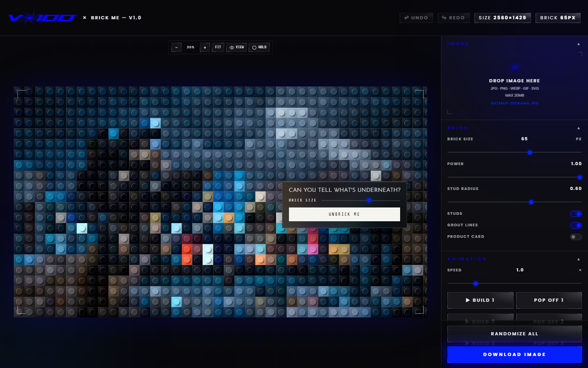Click the 35% zoom level readout

click(191, 47)
